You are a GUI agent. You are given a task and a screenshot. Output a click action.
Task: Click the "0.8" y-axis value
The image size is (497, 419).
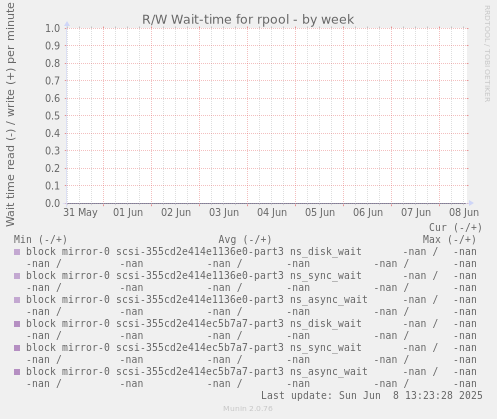(x=53, y=63)
